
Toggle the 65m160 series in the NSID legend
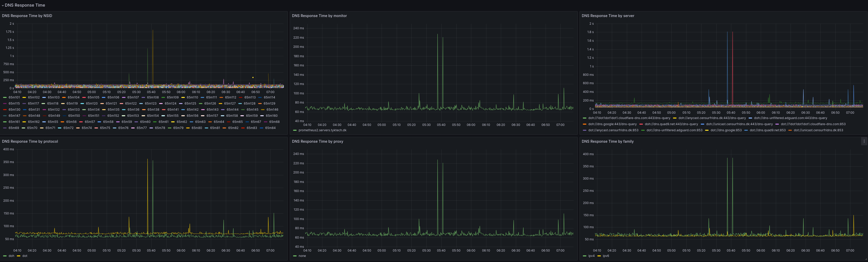point(272,116)
